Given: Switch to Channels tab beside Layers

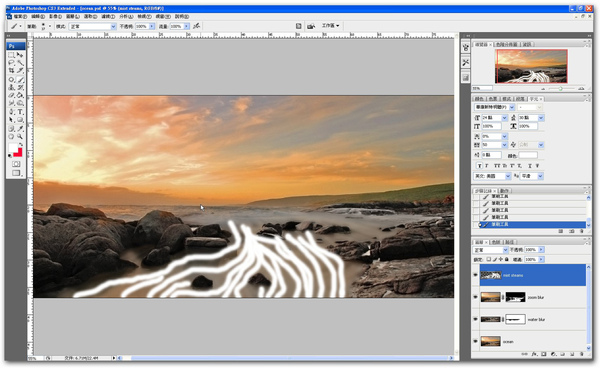Looking at the screenshot, I should tap(496, 242).
